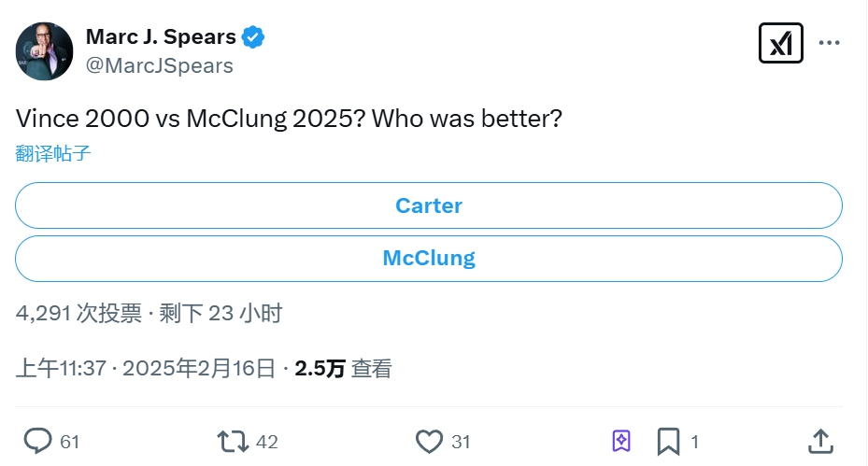The height and width of the screenshot is (466, 868).
Task: Open the @MarcJSpears handle link
Action: pos(160,65)
